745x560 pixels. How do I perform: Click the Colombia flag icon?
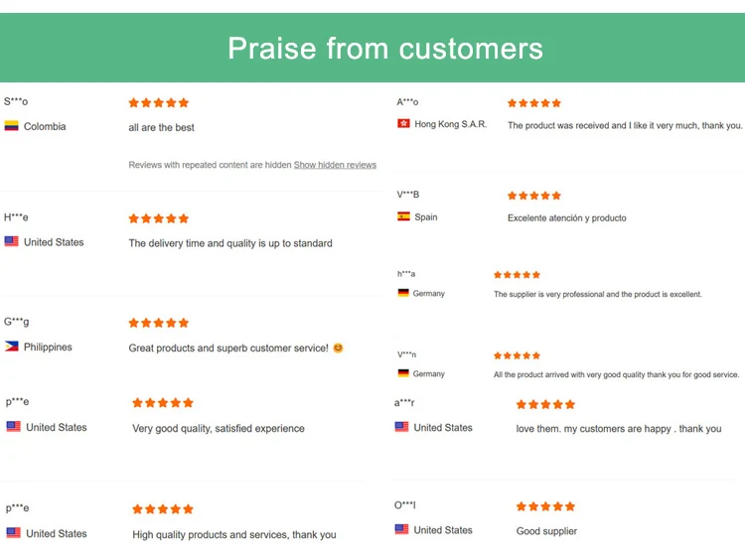12,126
